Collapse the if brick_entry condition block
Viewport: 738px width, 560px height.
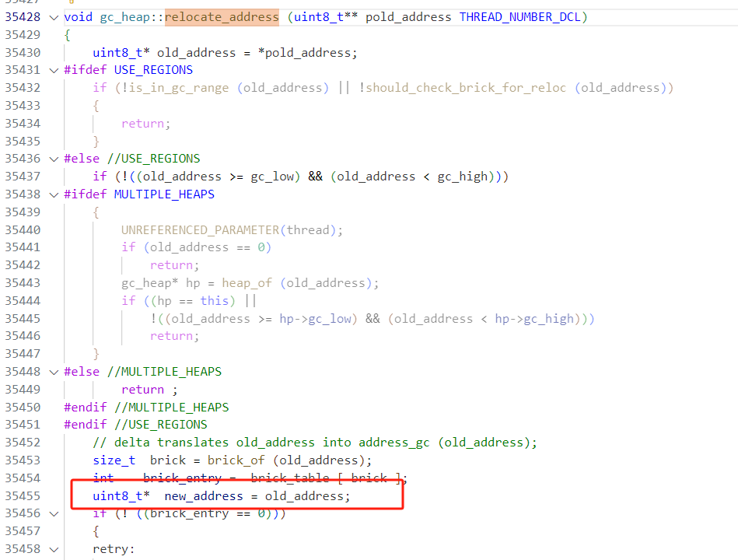52,513
